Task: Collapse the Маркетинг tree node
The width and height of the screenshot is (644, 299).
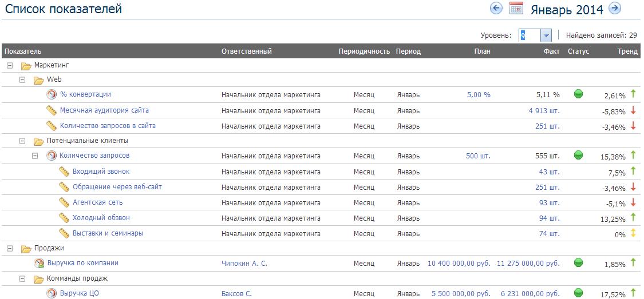Action: coord(10,66)
